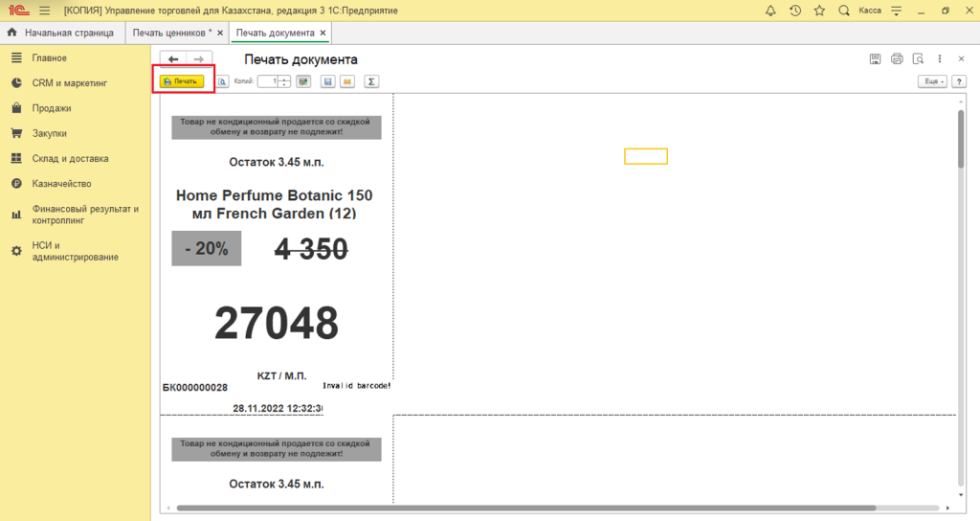Click the code БК000000028
980x521 pixels.
(x=195, y=388)
